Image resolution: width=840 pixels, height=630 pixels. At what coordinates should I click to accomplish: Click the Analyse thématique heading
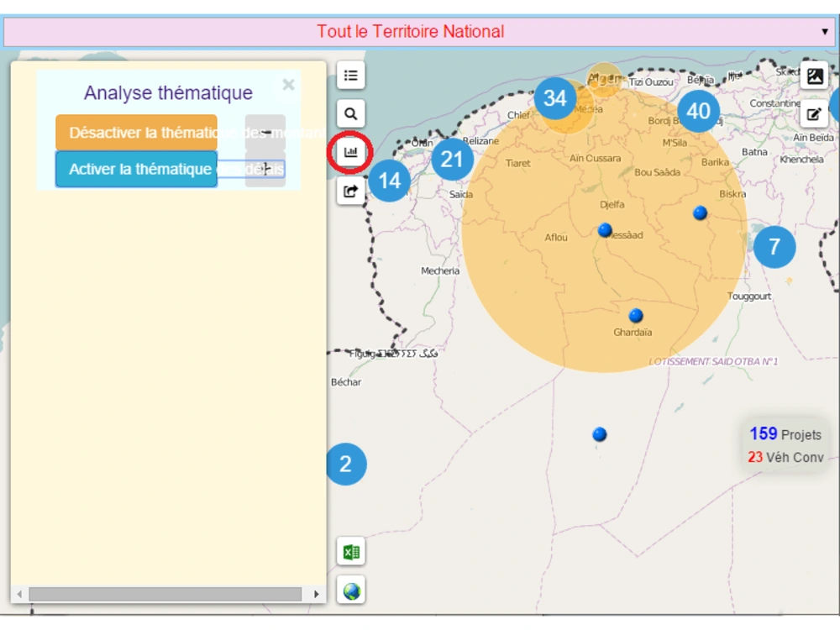pyautogui.click(x=168, y=92)
